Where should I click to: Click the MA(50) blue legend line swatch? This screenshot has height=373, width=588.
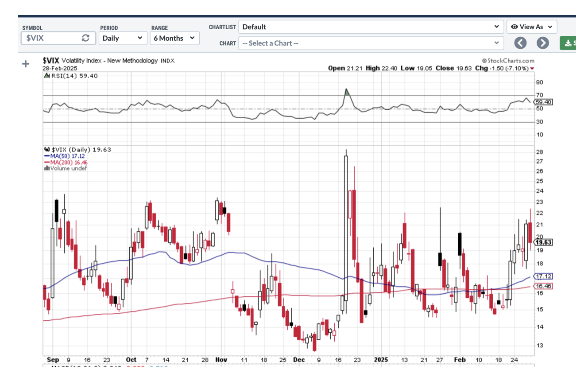[47, 156]
